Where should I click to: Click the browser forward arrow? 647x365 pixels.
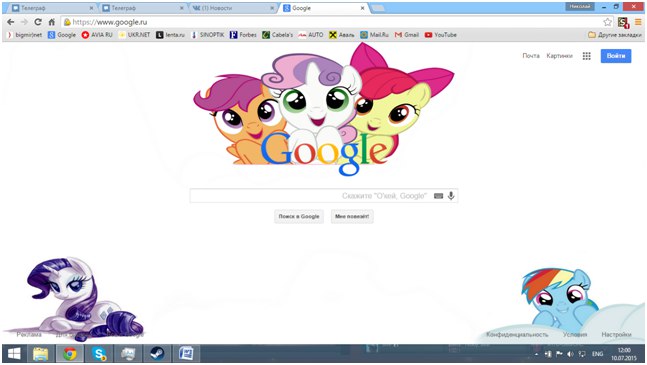tap(24, 22)
